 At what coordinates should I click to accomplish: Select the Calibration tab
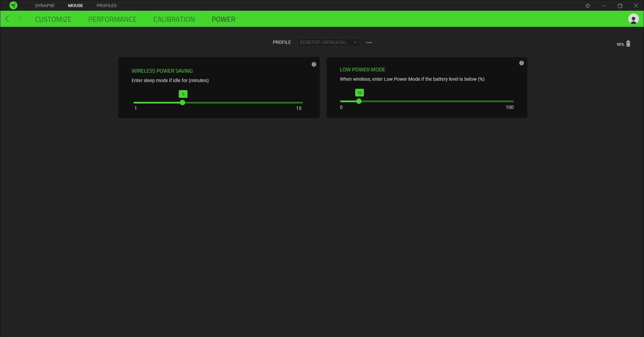(x=174, y=19)
